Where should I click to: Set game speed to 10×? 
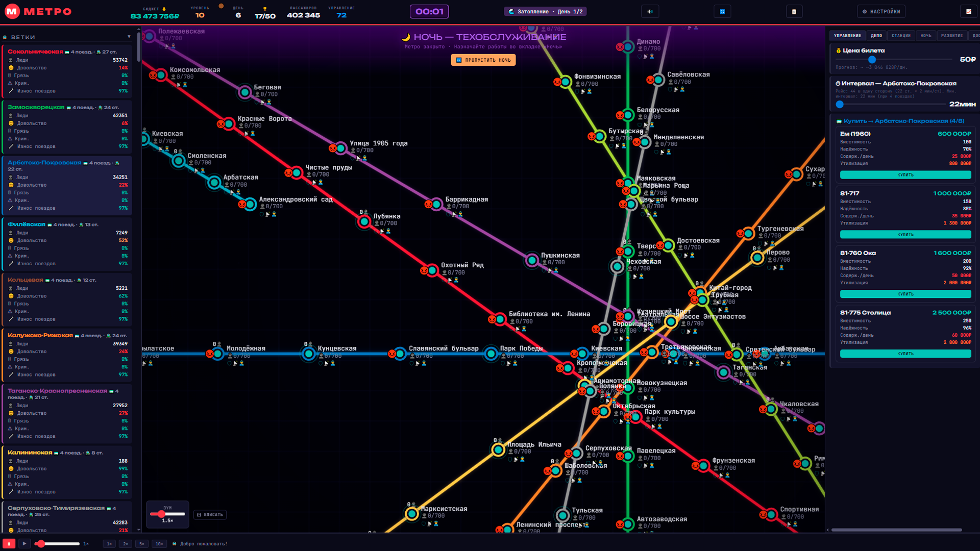[159, 544]
